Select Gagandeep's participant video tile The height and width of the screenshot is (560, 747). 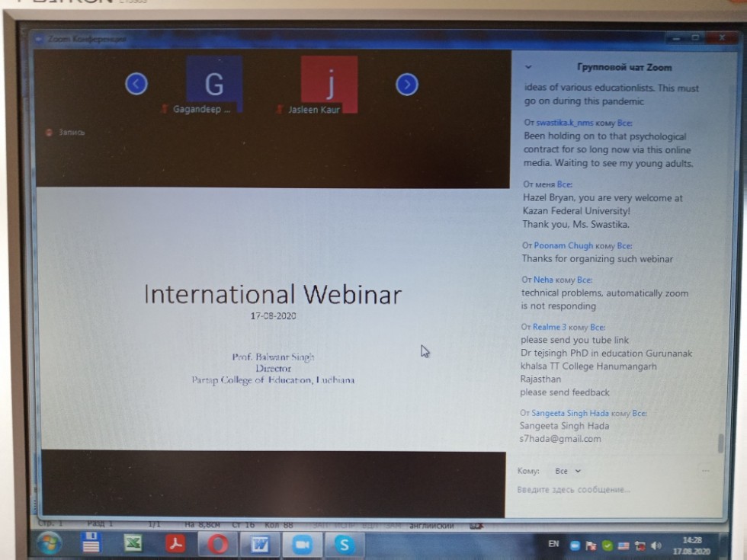[x=214, y=83]
